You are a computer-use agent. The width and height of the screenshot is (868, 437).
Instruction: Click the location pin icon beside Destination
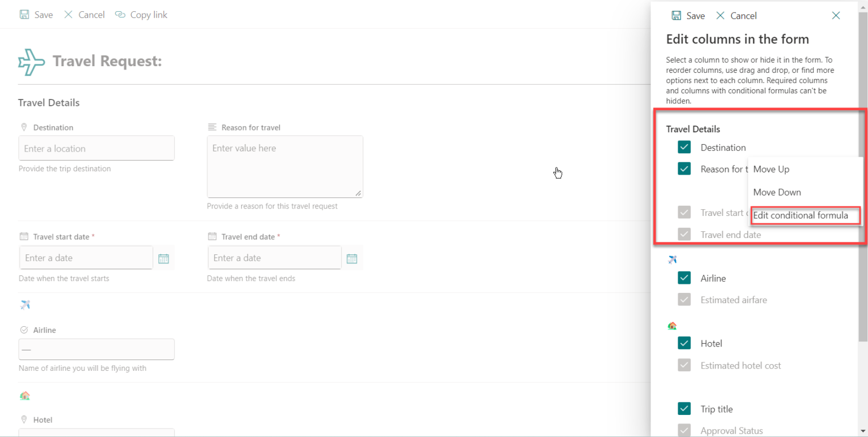click(x=24, y=127)
